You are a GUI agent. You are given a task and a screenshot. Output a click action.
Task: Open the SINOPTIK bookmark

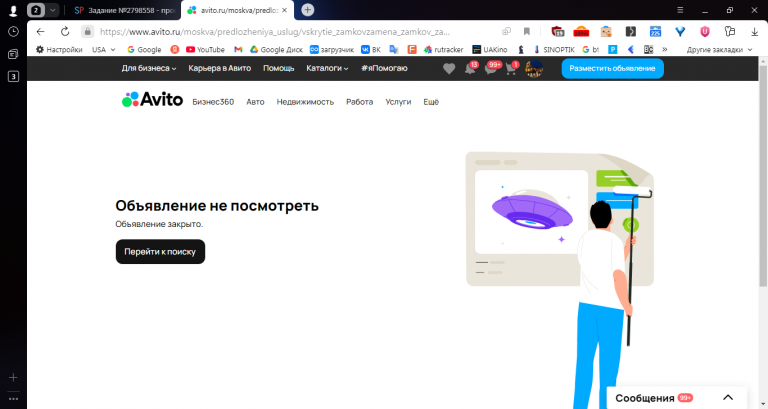[x=554, y=49]
